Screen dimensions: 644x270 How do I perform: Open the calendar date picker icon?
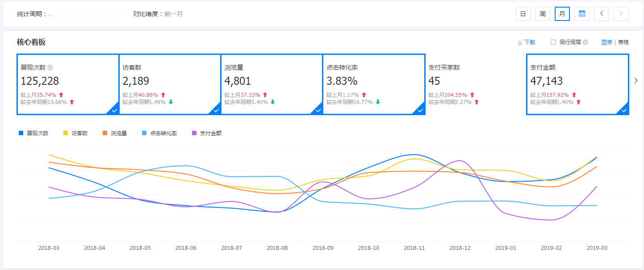tap(582, 14)
